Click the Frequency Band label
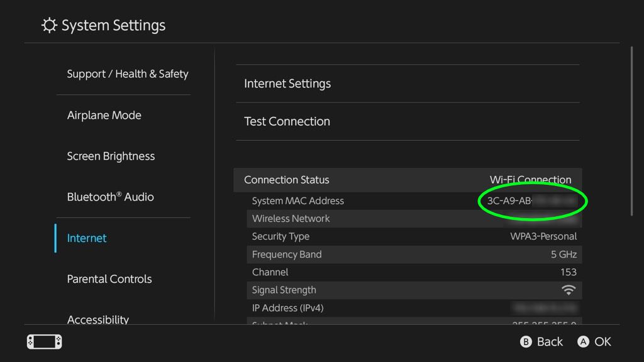This screenshot has height=362, width=644. (287, 255)
